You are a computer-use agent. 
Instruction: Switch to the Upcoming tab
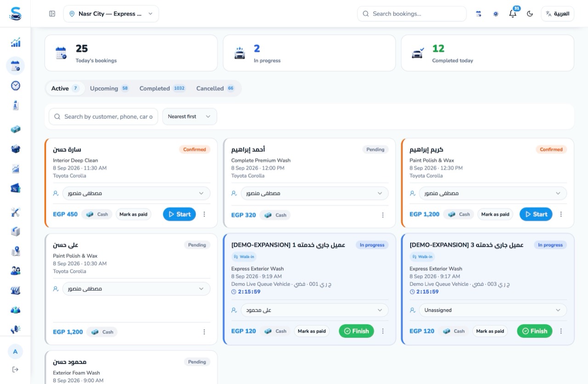pos(109,89)
